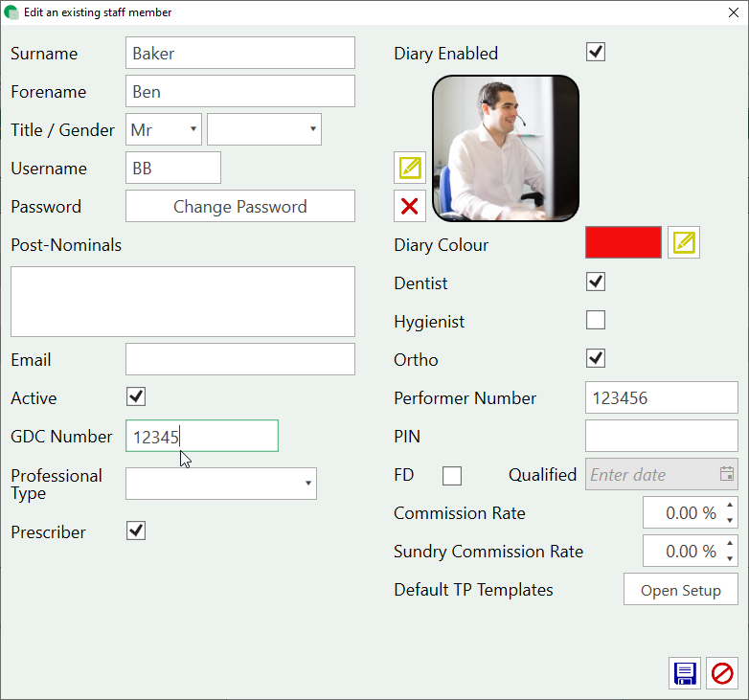The image size is (749, 700).
Task: Edit Diary Colour with pencil icon
Action: [684, 243]
